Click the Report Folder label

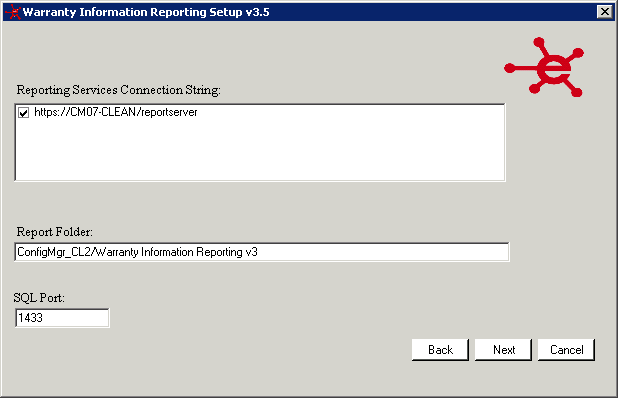[54, 232]
